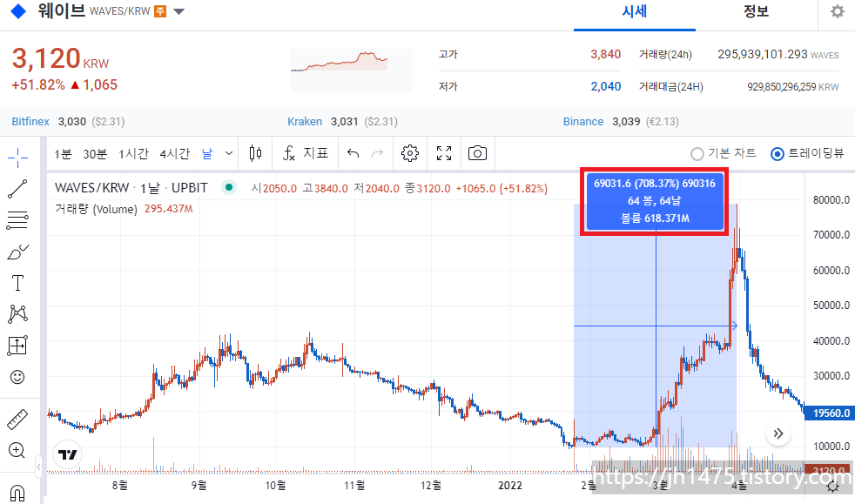The height and width of the screenshot is (504, 855).
Task: Open the timeframe interval dropdown chevron
Action: [x=229, y=154]
